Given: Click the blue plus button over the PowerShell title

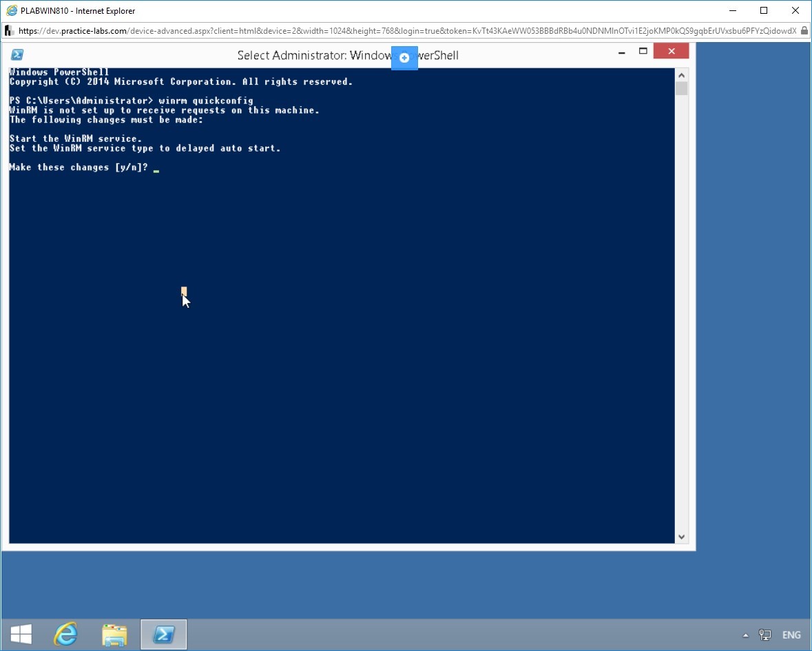Looking at the screenshot, I should [404, 57].
